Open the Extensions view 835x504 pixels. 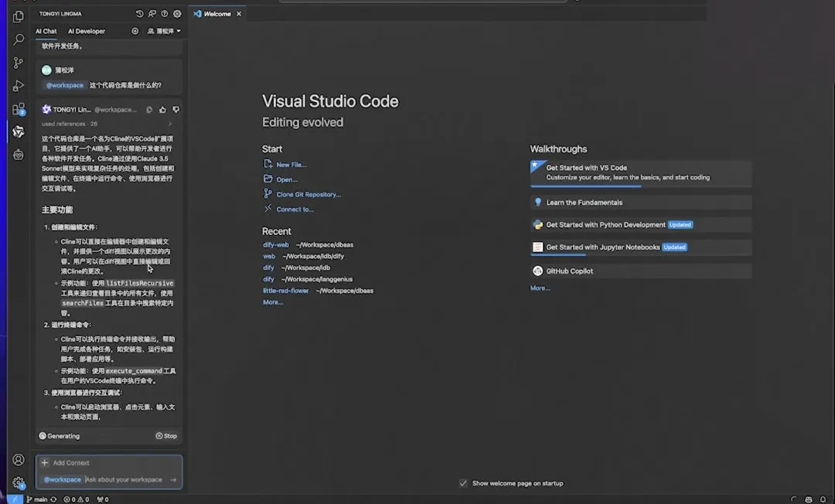click(x=19, y=109)
